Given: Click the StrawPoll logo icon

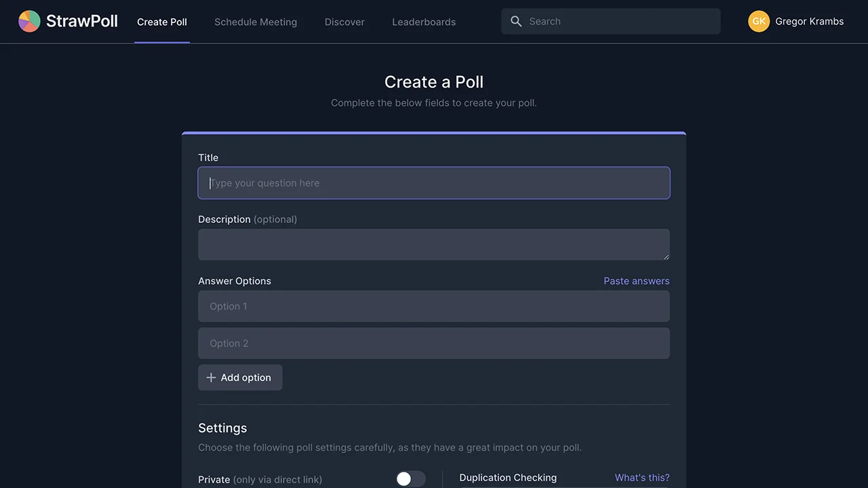Looking at the screenshot, I should pyautogui.click(x=29, y=21).
